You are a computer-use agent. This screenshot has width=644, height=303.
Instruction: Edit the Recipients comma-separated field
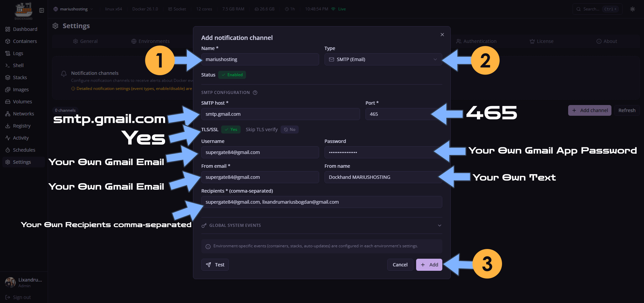(x=321, y=202)
